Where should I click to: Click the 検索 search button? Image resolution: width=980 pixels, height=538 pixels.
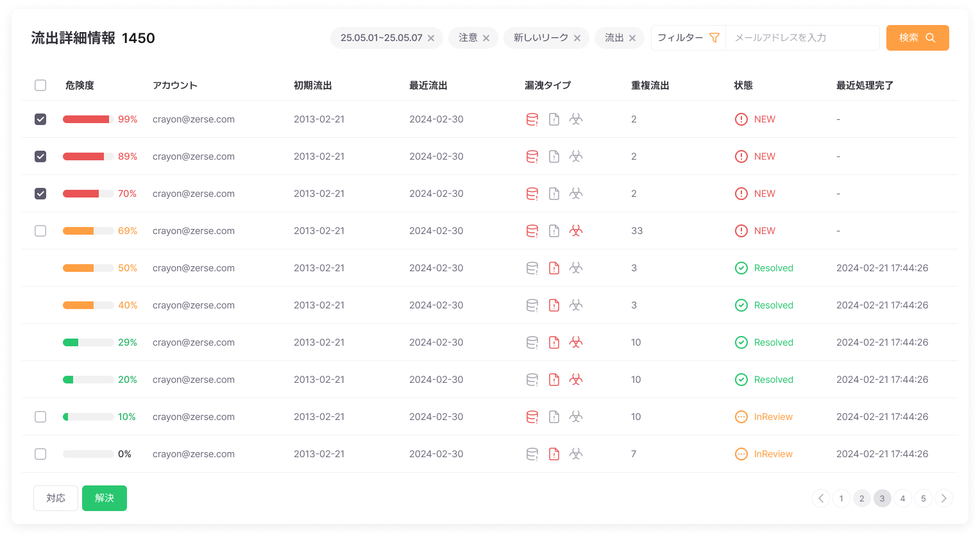pyautogui.click(x=917, y=38)
